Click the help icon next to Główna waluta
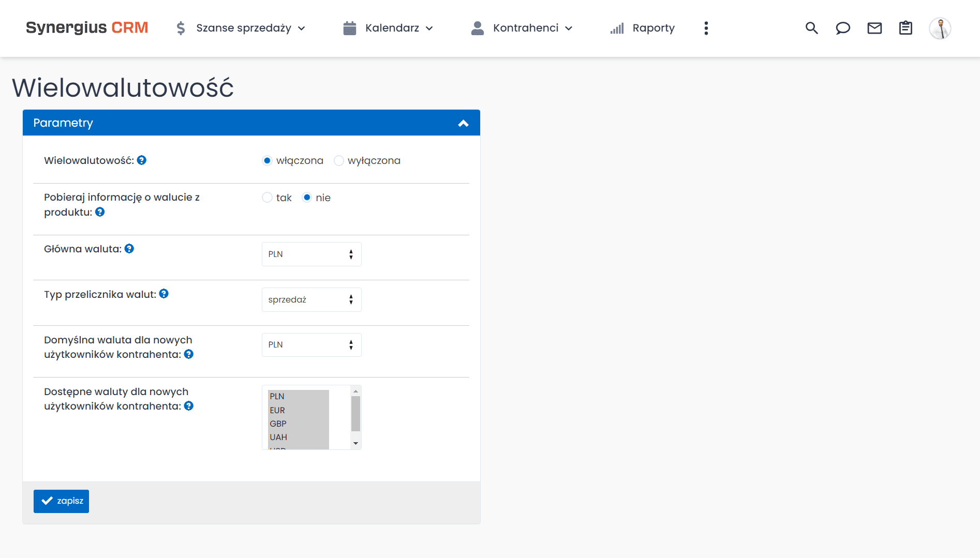 pyautogui.click(x=129, y=248)
